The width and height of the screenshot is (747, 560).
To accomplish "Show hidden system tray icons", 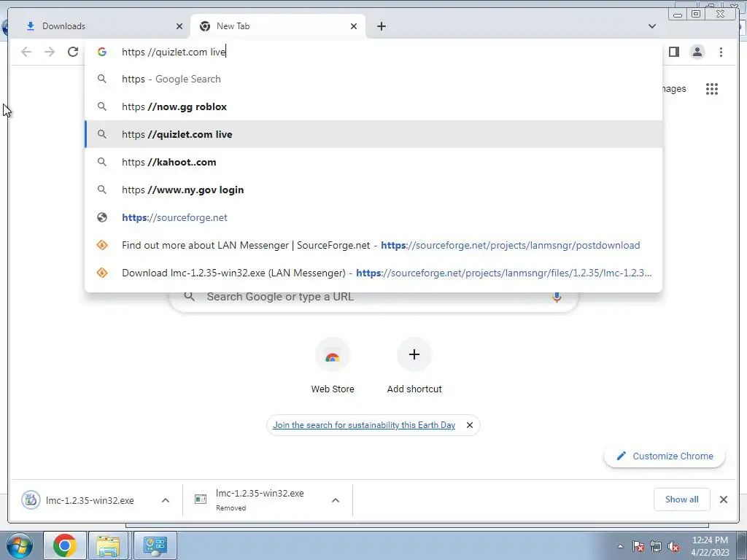I will tap(620, 546).
